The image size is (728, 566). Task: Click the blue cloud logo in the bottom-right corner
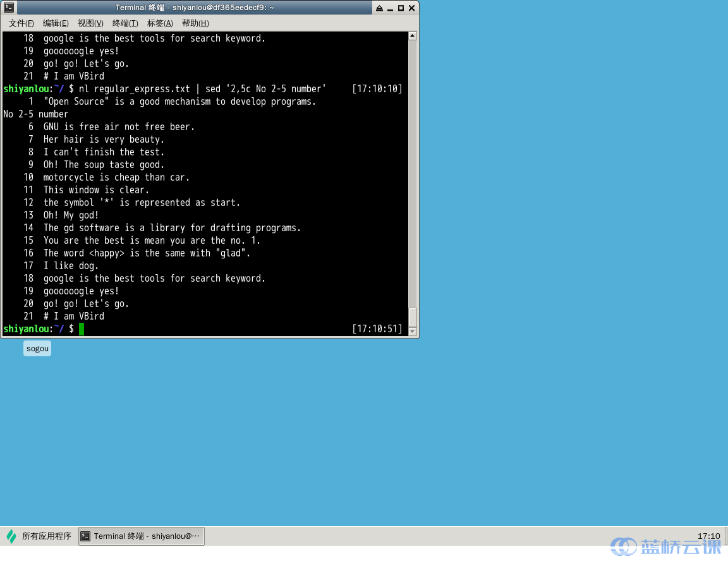(623, 546)
